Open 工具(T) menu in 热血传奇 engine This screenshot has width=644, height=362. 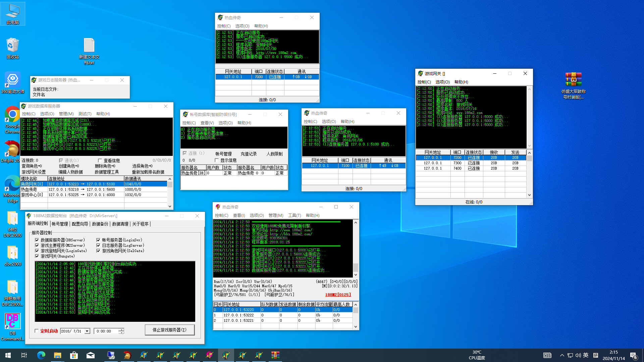click(x=294, y=216)
